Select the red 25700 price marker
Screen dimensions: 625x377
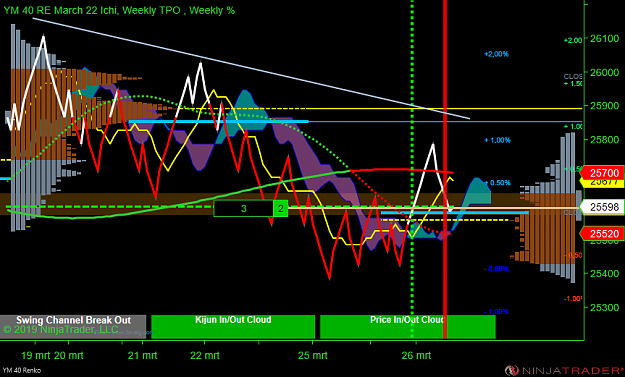point(602,173)
